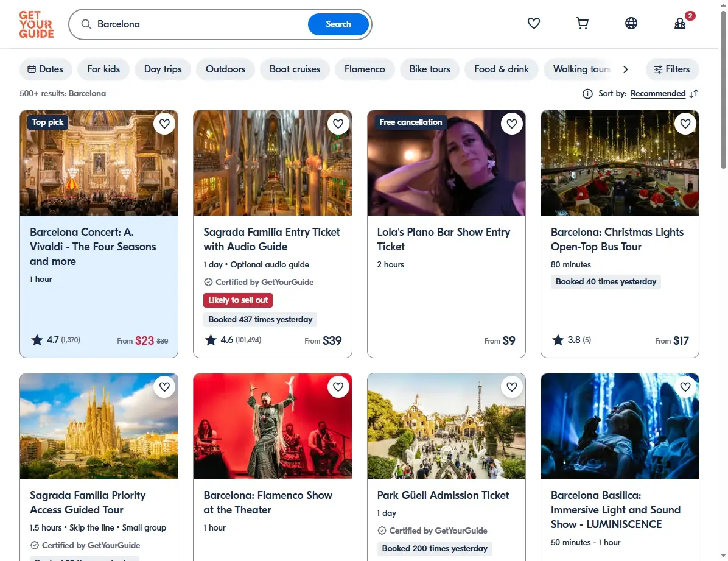Favorite Sagrada Familia Entry Ticket with Audio Guide
Screen dimensions: 728x561
(338, 124)
